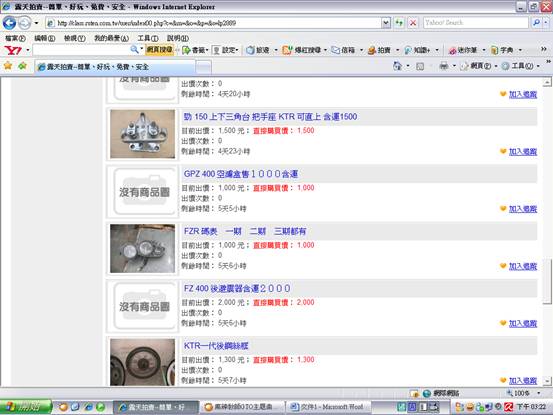This screenshot has height=415, width=553.
Task: Click the address bar URL field
Action: pyautogui.click(x=214, y=23)
